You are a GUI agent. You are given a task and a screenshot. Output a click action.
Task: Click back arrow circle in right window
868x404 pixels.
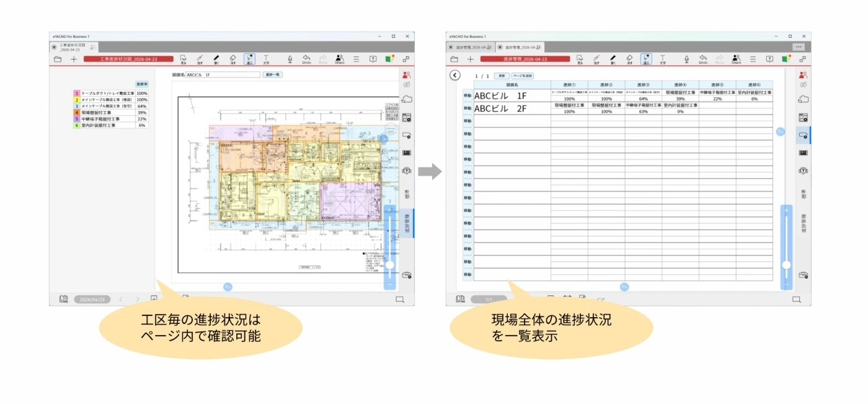coord(455,75)
